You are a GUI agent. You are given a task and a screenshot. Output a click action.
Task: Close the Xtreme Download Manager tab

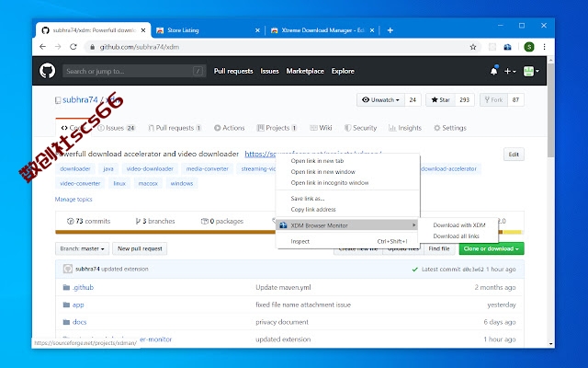[372, 30]
